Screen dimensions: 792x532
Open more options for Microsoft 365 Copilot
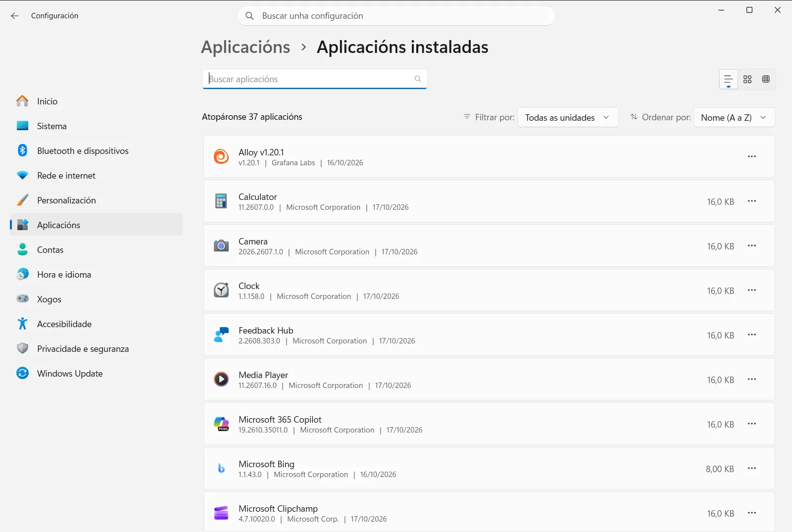pyautogui.click(x=752, y=424)
